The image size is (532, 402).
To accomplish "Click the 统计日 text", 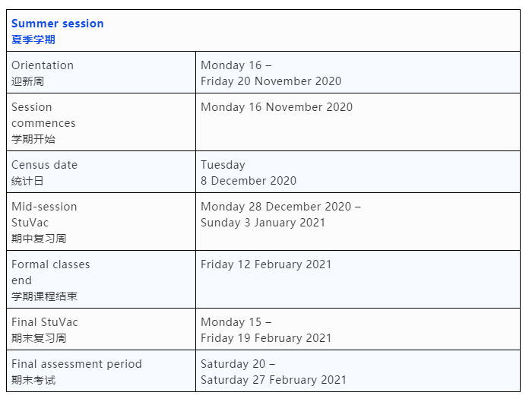I will point(28,181).
